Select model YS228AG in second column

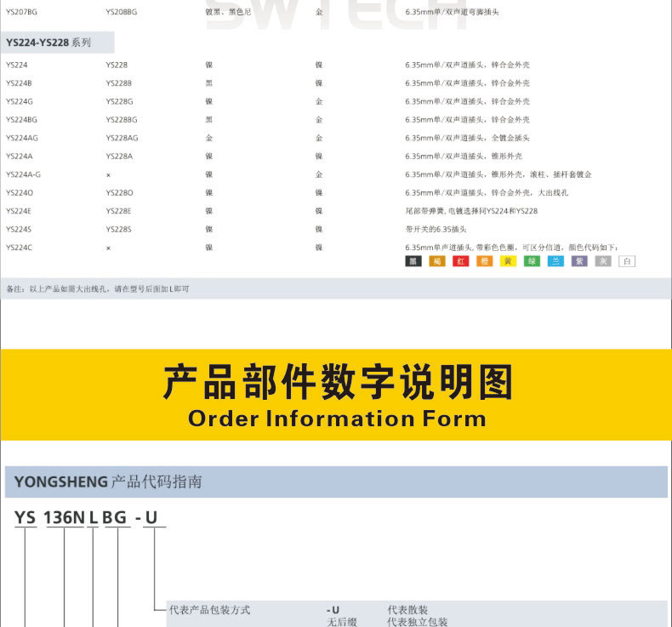pos(122,138)
